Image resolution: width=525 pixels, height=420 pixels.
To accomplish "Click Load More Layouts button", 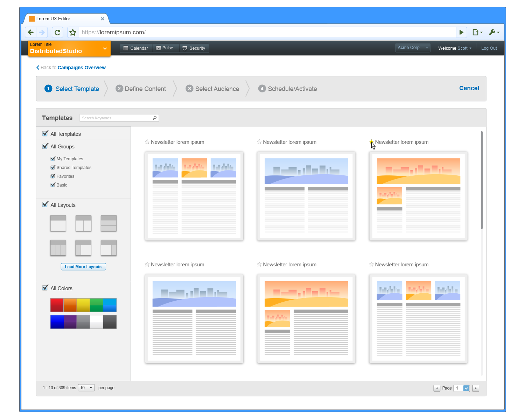I will coord(83,267).
